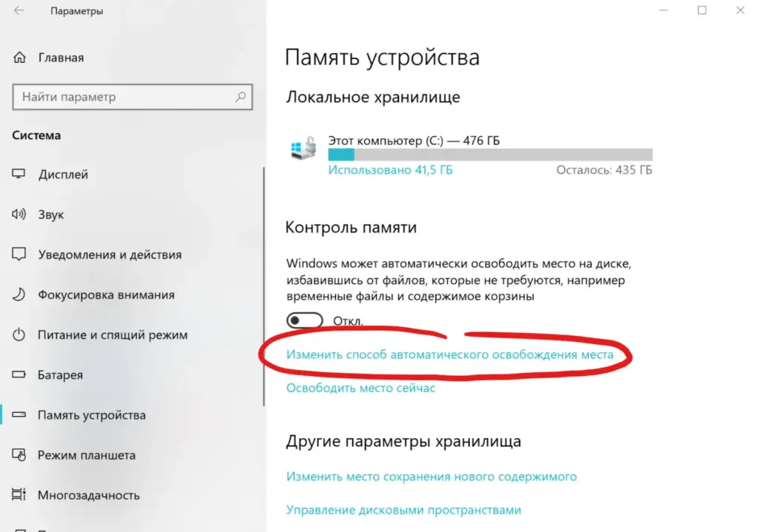Open the Дисплей settings
Image resolution: width=758 pixels, height=532 pixels.
click(64, 175)
